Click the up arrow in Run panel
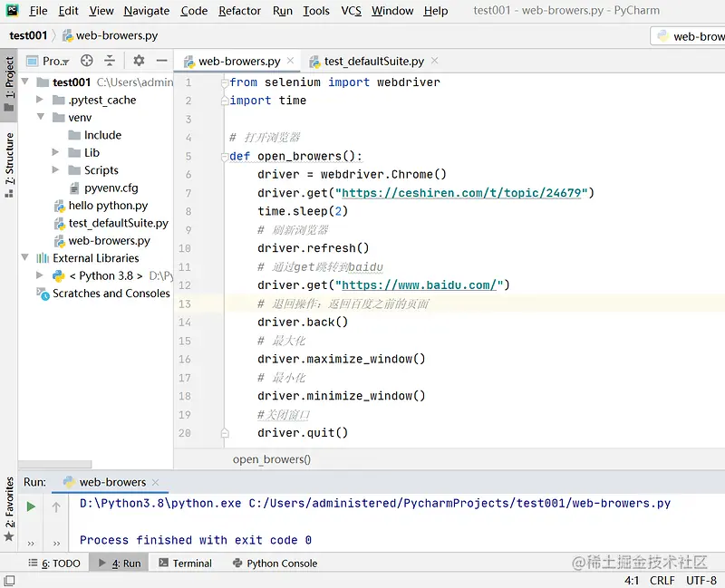The height and width of the screenshot is (588, 725). 56,506
